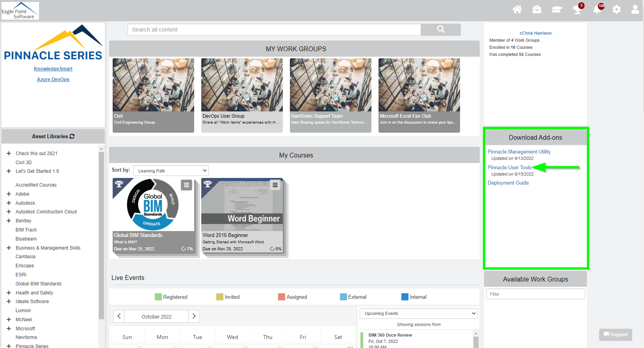Viewport: 644px width, 348px height.
Task: Open the Sort by Learning Path dropdown
Action: (171, 171)
